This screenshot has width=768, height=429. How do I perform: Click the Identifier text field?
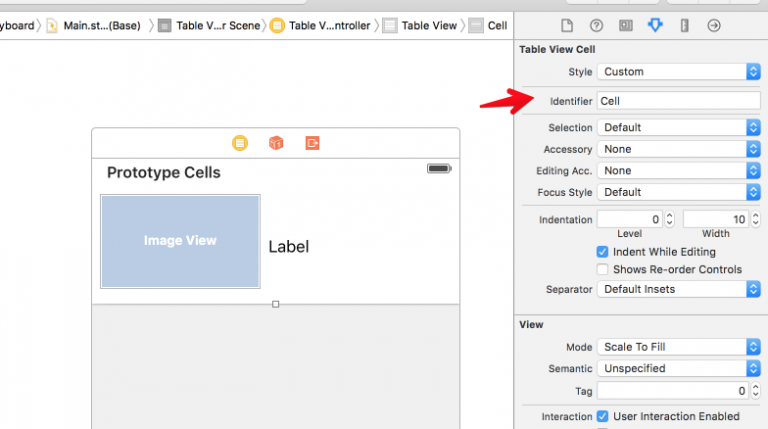[678, 101]
